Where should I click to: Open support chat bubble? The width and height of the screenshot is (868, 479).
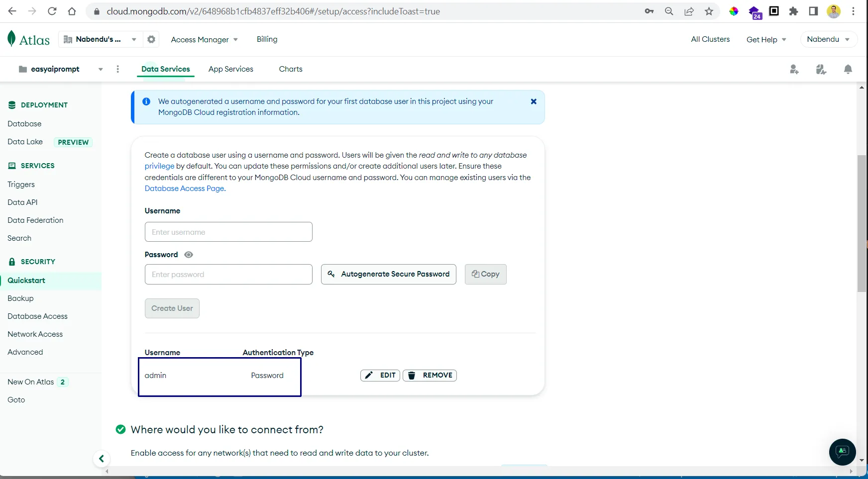click(x=842, y=452)
